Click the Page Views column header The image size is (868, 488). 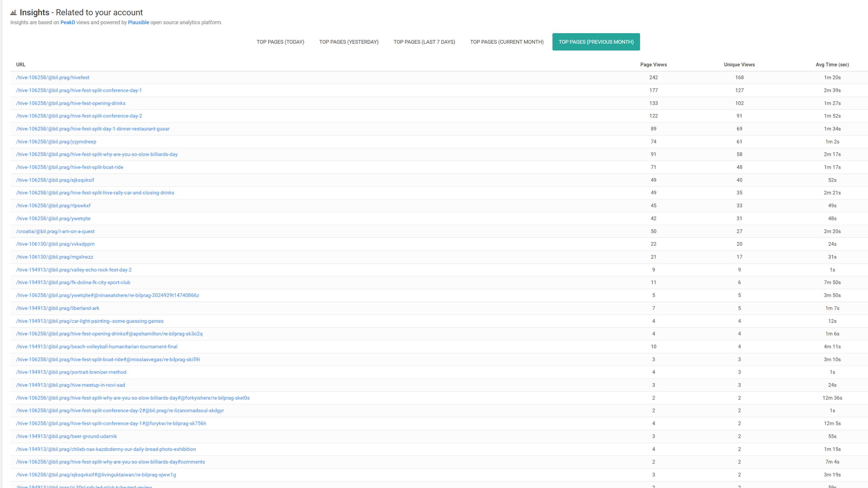tap(653, 65)
